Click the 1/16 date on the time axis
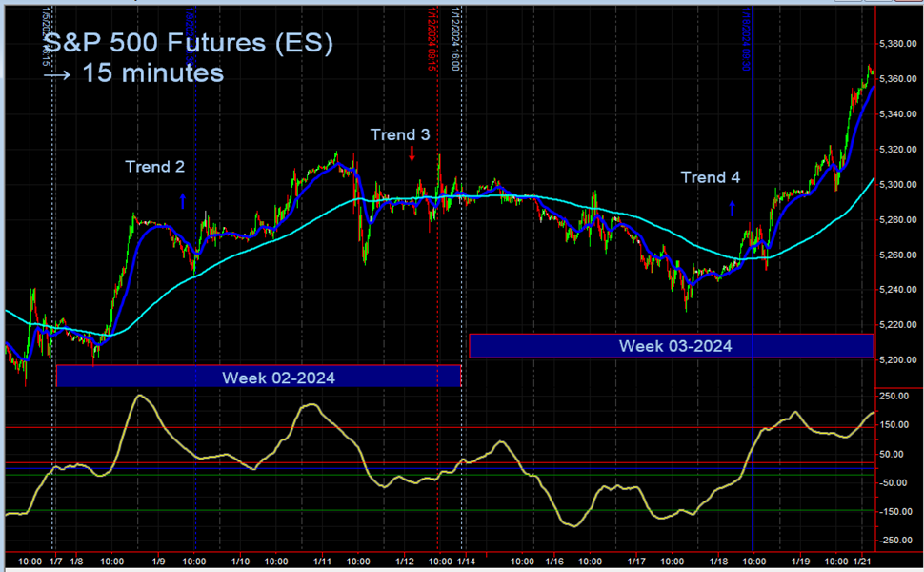The image size is (924, 572). click(556, 562)
